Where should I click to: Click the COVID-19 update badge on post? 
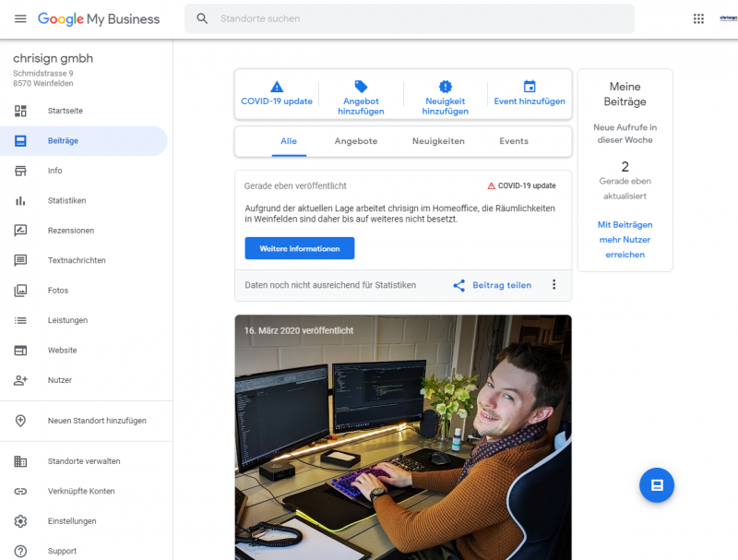(521, 185)
